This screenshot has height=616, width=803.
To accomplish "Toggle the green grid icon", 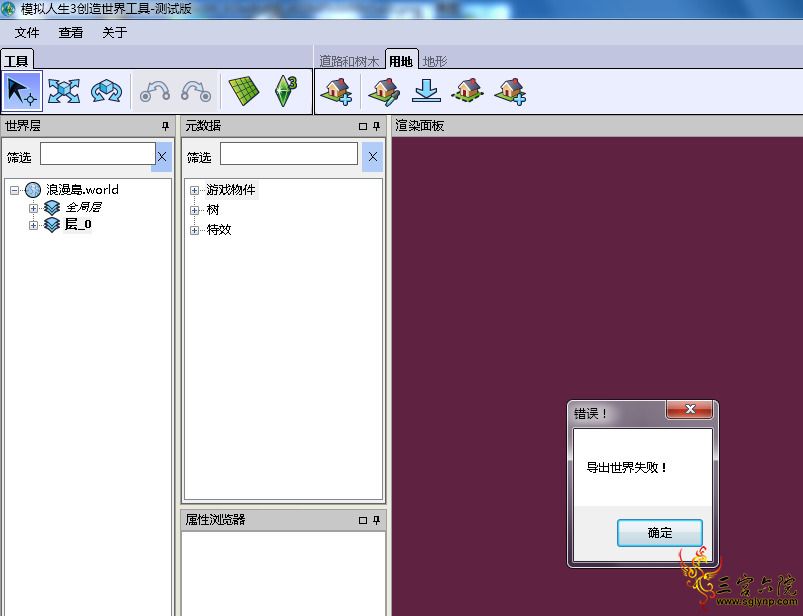I will (x=244, y=91).
